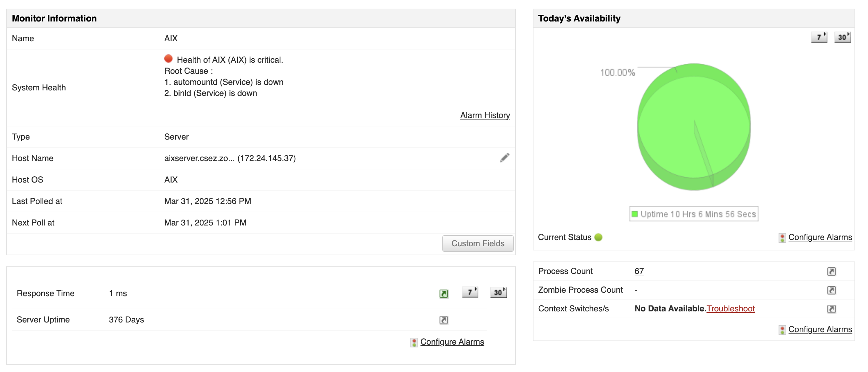Switch to 30-day Response Time view
The width and height of the screenshot is (868, 372).
tap(497, 292)
